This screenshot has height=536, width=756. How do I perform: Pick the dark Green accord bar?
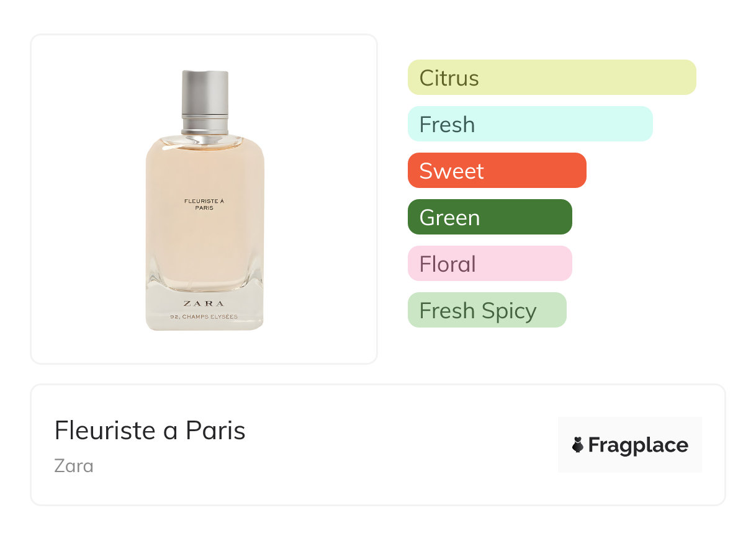point(489,217)
